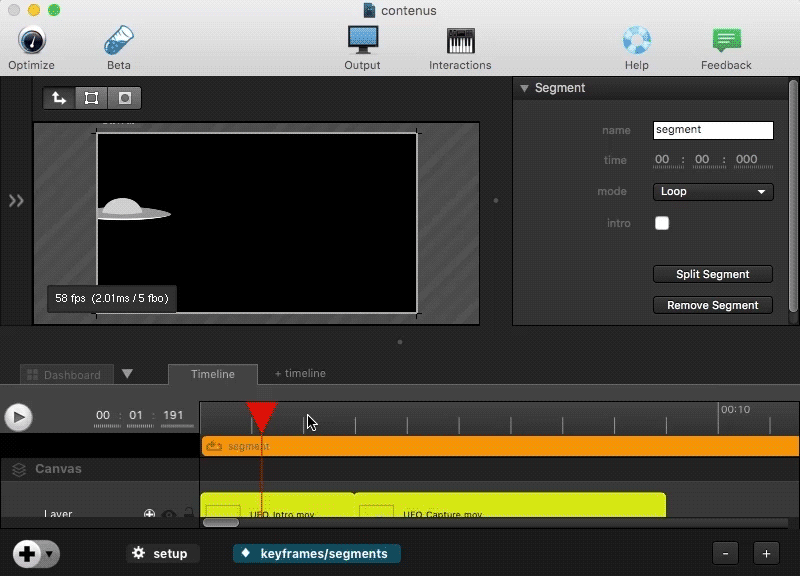The image size is (800, 576).
Task: Select the bounding-box frame tool
Action: (92, 98)
